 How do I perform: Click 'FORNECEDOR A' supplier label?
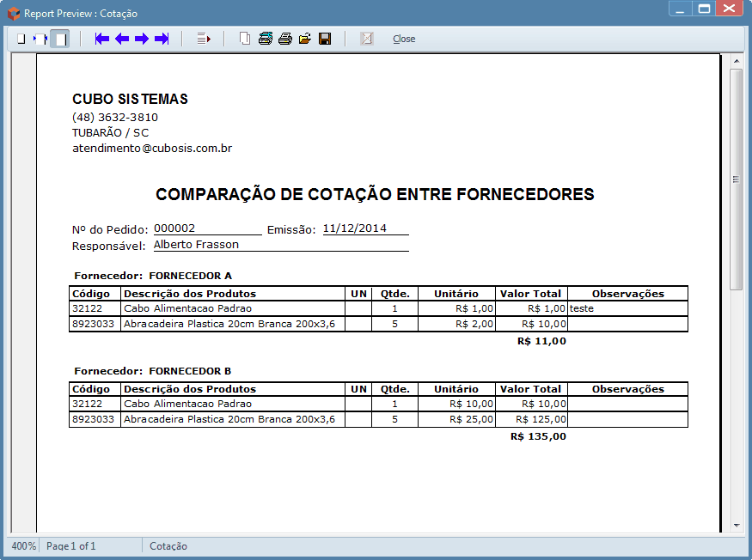(x=191, y=276)
